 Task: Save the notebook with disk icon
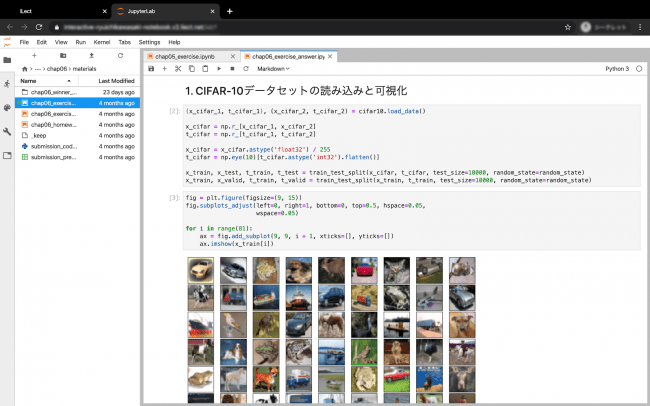tap(151, 68)
